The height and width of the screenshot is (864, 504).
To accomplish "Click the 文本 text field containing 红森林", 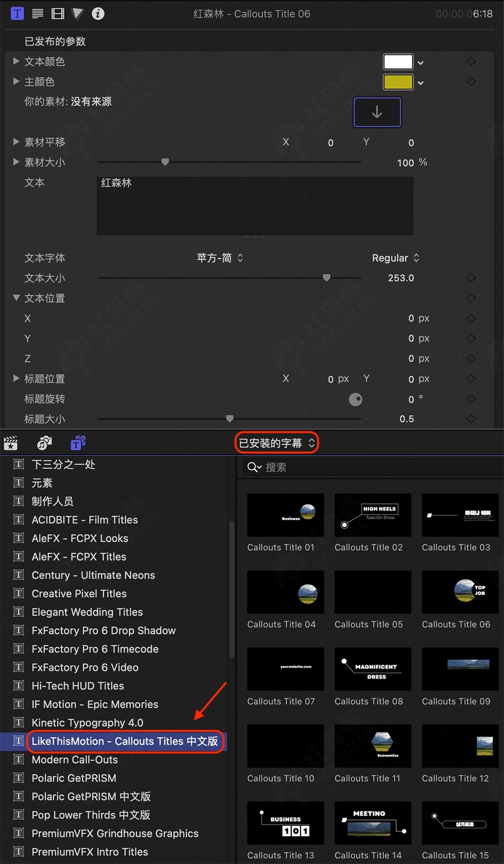I will (x=255, y=206).
